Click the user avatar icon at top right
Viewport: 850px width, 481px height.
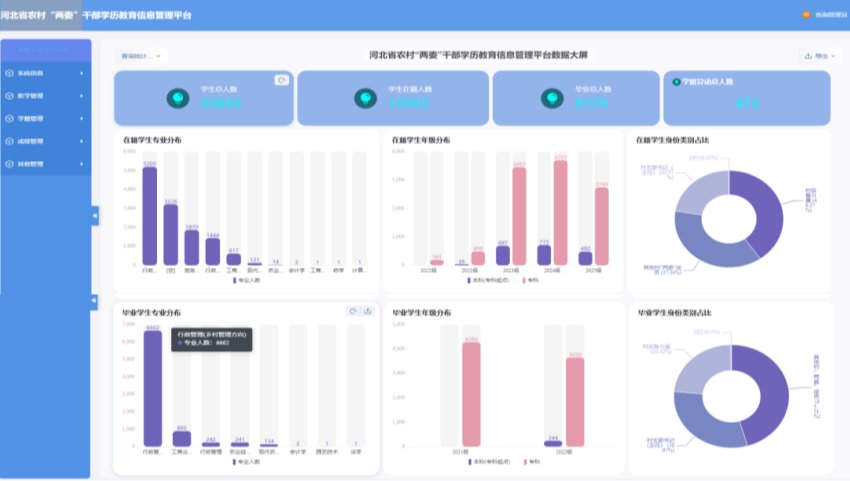806,15
